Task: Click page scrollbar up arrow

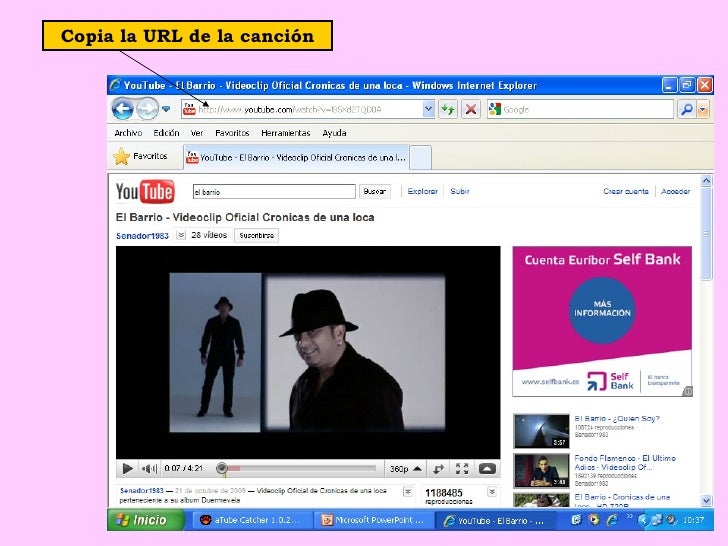Action: pos(706,181)
